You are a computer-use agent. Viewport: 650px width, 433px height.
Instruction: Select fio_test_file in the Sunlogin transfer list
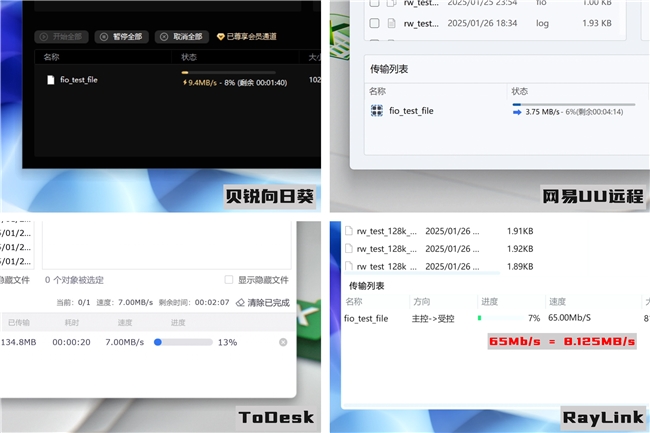point(79,80)
